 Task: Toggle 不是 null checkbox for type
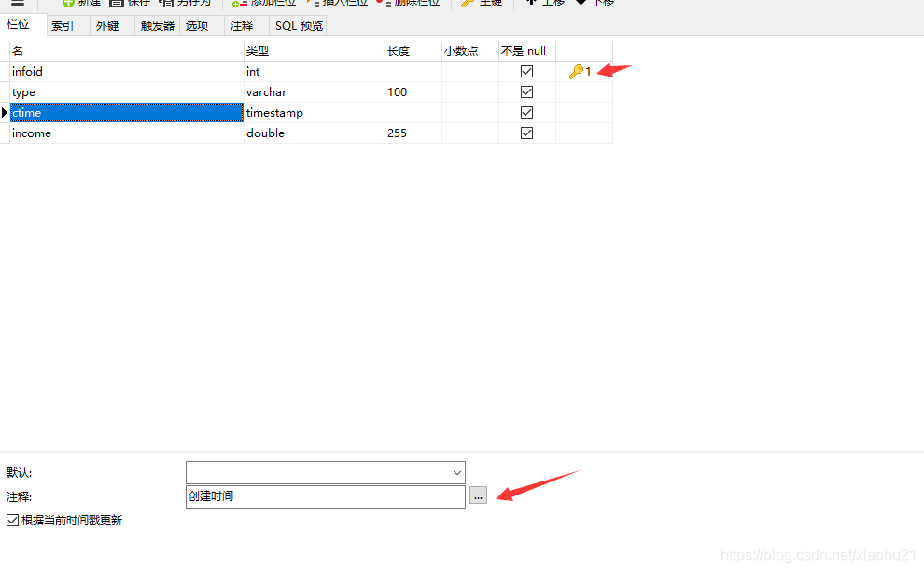point(526,91)
